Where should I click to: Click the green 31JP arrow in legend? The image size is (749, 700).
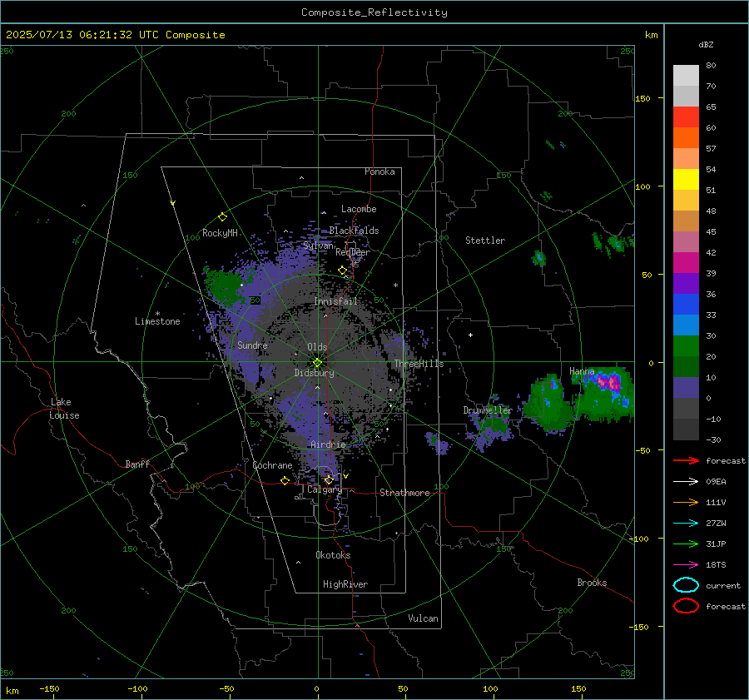click(x=686, y=544)
